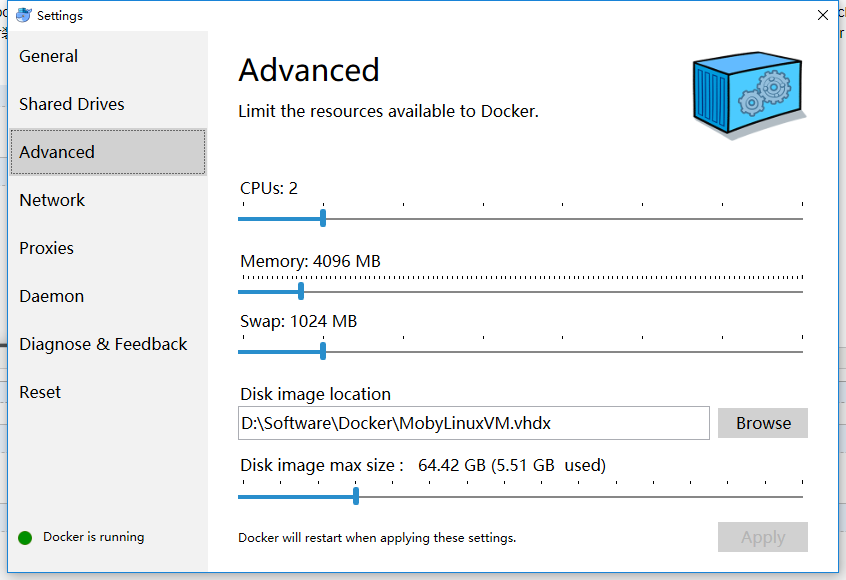
Task: Click the Disk image max size slider thumb
Action: point(356,496)
